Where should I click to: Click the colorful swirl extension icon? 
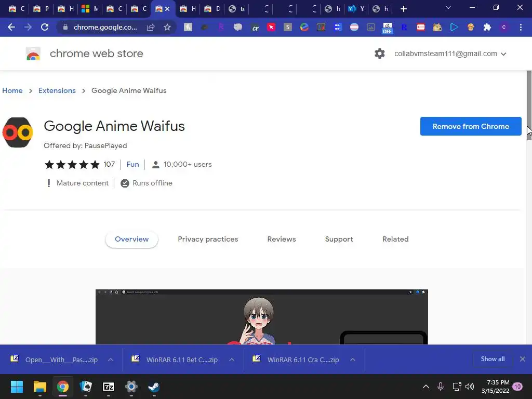(x=304, y=27)
